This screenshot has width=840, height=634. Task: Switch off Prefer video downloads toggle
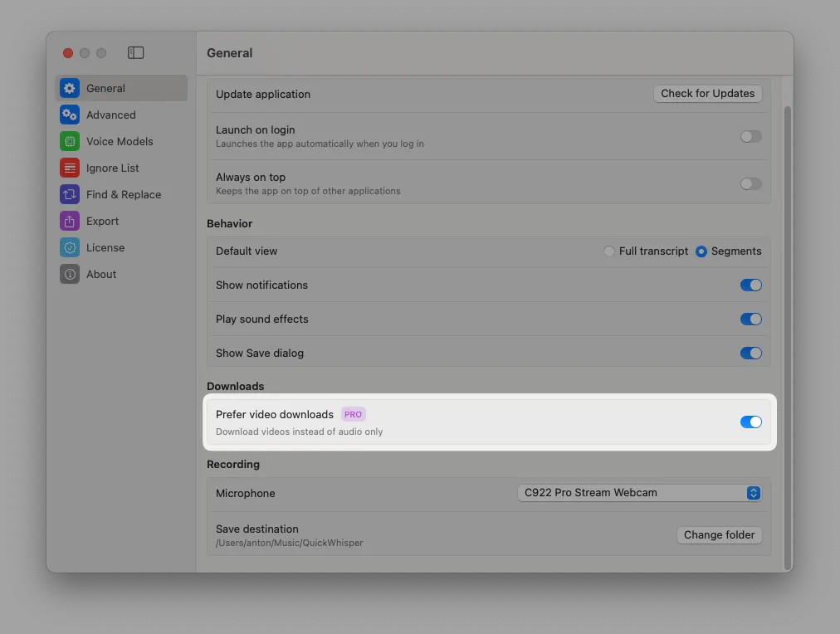pos(750,422)
